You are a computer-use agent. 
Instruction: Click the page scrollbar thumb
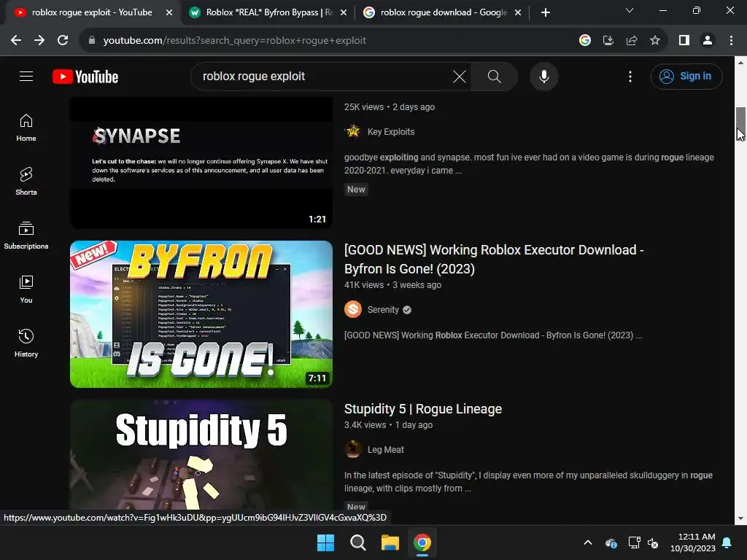740,124
